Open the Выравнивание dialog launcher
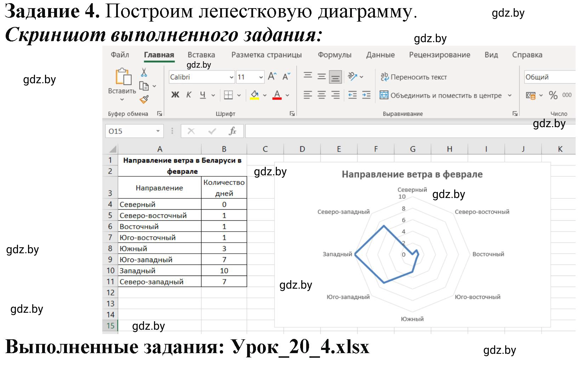 [515, 114]
